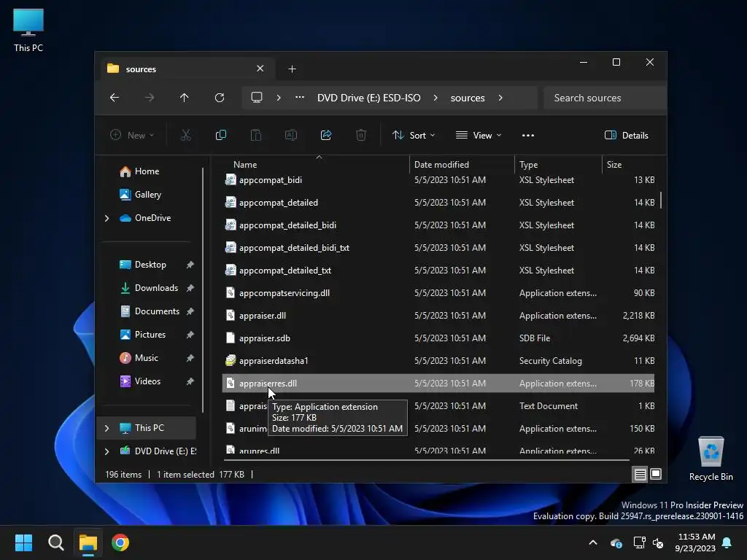Click the sources breadcrumb segment

pyautogui.click(x=468, y=98)
